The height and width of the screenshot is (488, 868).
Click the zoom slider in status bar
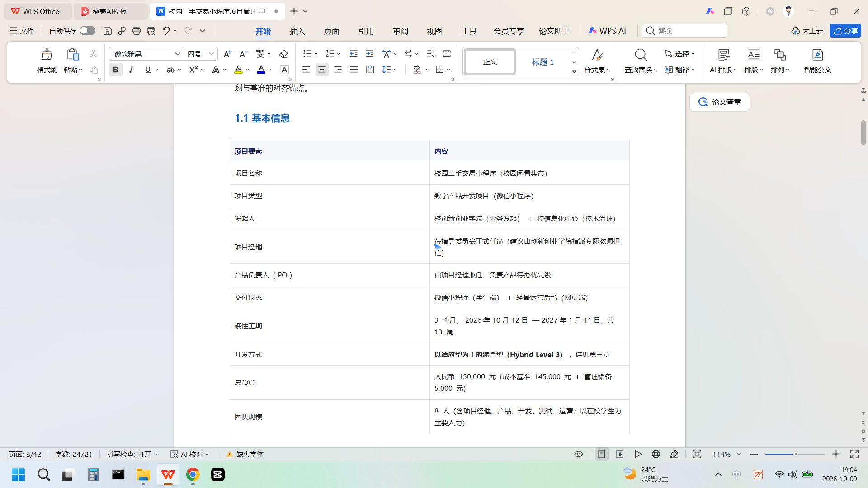coord(795,454)
